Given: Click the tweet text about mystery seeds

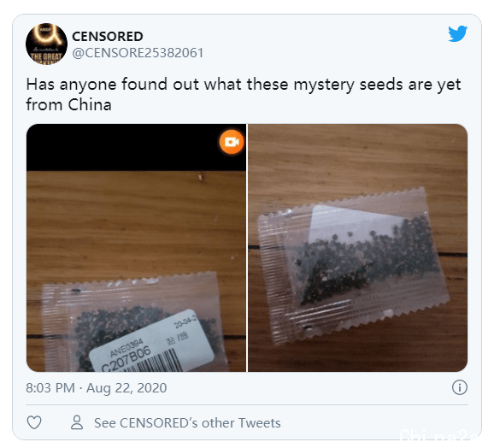Looking at the screenshot, I should pos(244,94).
